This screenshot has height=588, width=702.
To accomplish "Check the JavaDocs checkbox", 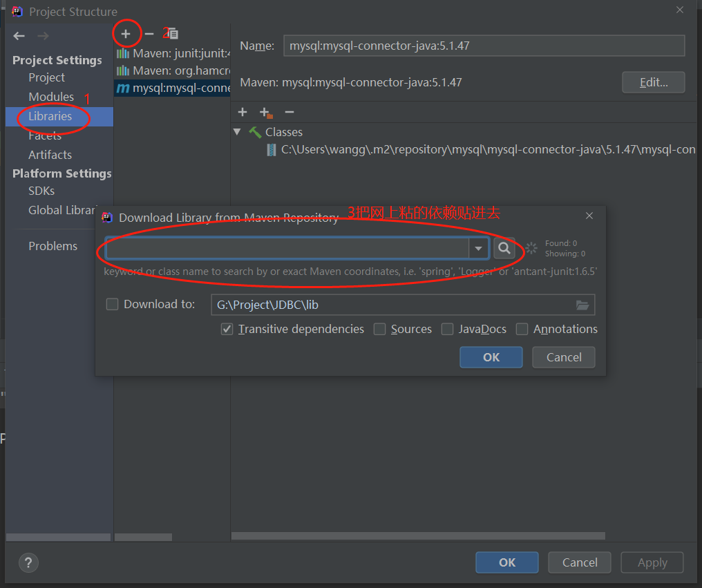I will [447, 329].
